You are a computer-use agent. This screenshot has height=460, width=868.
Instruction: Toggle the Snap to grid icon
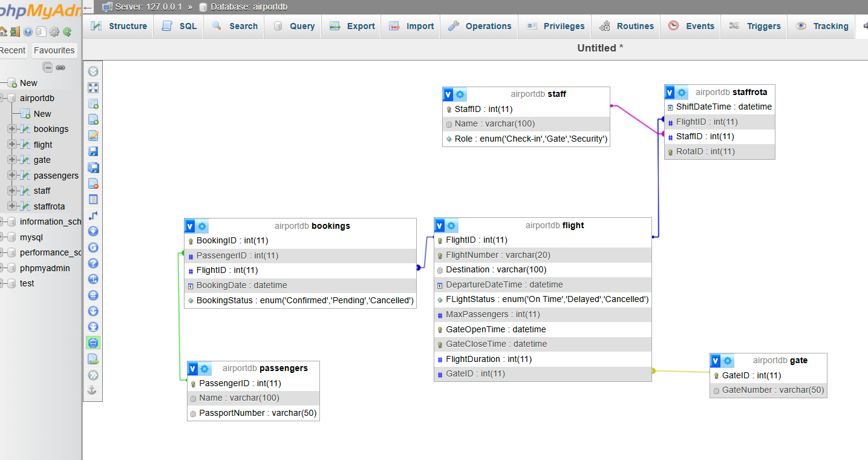click(93, 295)
